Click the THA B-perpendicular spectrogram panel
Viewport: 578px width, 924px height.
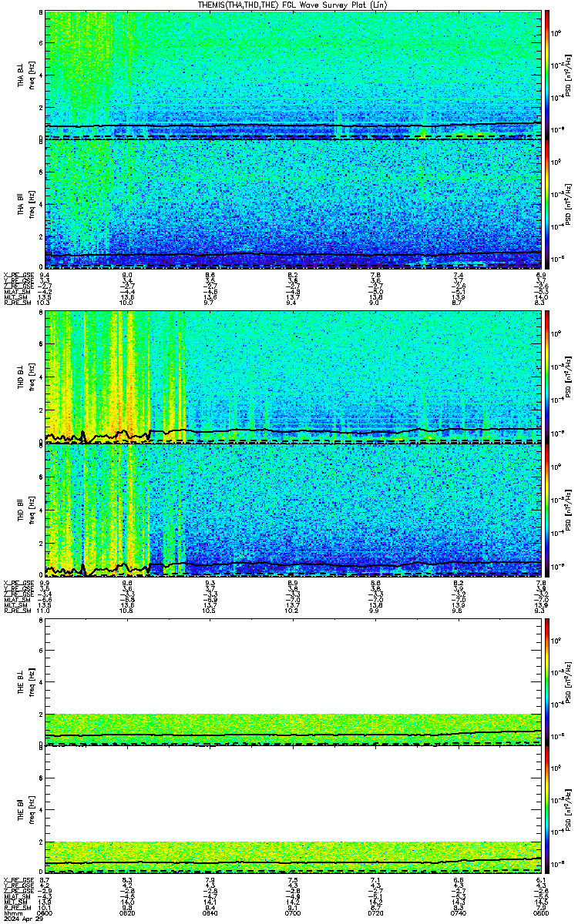tap(294, 75)
